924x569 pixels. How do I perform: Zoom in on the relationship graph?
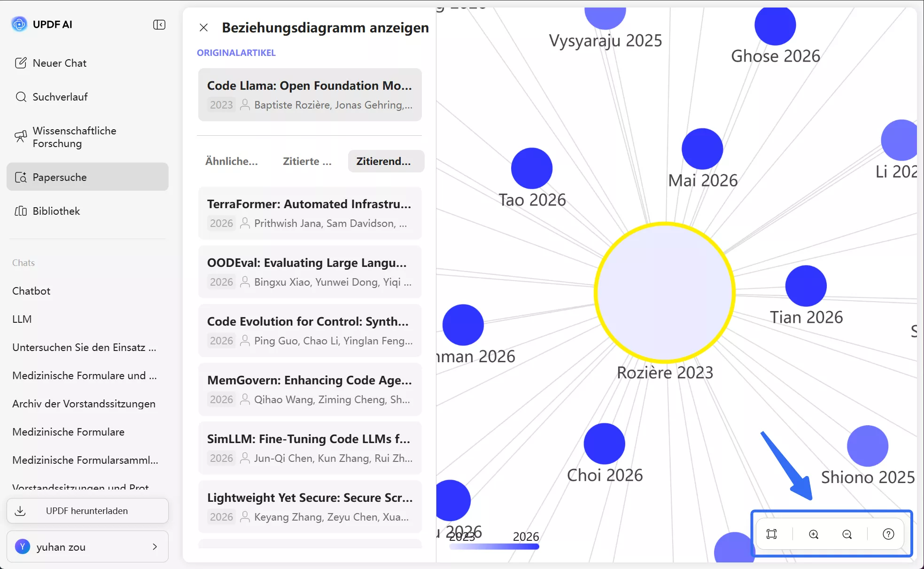click(x=814, y=534)
